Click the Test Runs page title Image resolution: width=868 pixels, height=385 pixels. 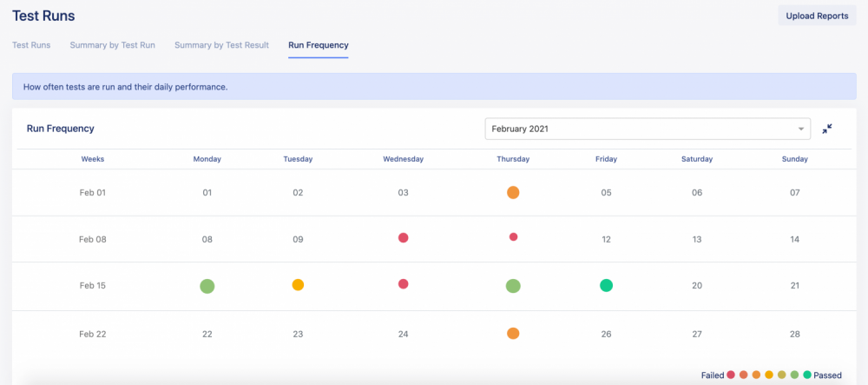[x=43, y=16]
